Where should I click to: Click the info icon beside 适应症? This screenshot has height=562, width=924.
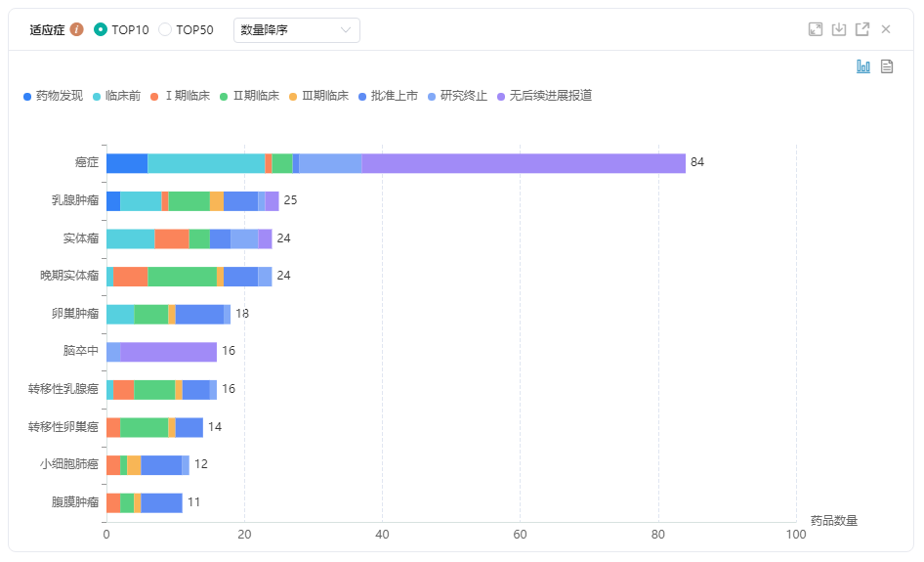pyautogui.click(x=77, y=29)
